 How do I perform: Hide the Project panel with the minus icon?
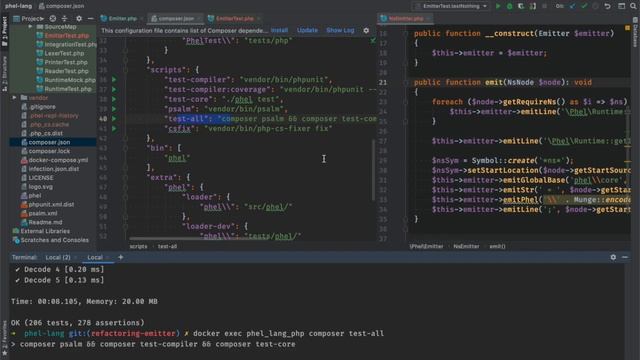tap(91, 18)
